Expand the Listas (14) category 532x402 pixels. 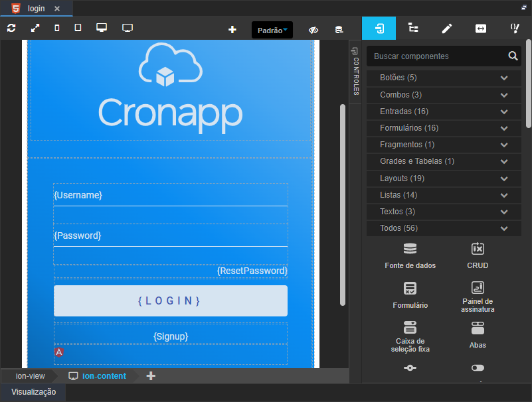(x=444, y=195)
